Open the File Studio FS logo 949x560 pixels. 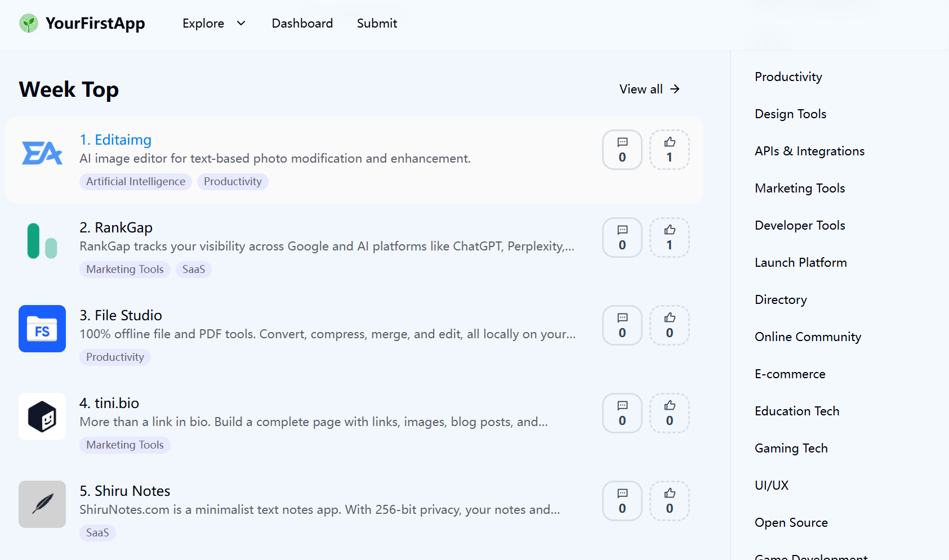coord(42,329)
